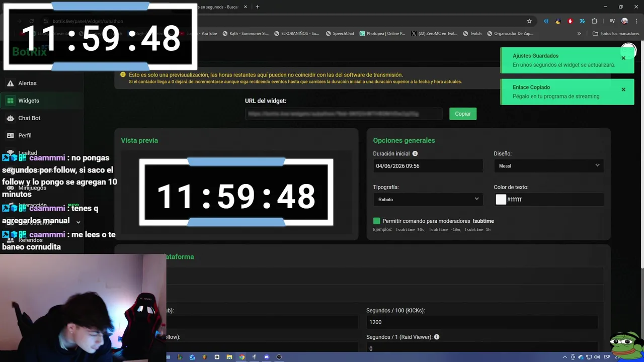Open the Twitch bookmark
The width and height of the screenshot is (644, 362).
472,34
